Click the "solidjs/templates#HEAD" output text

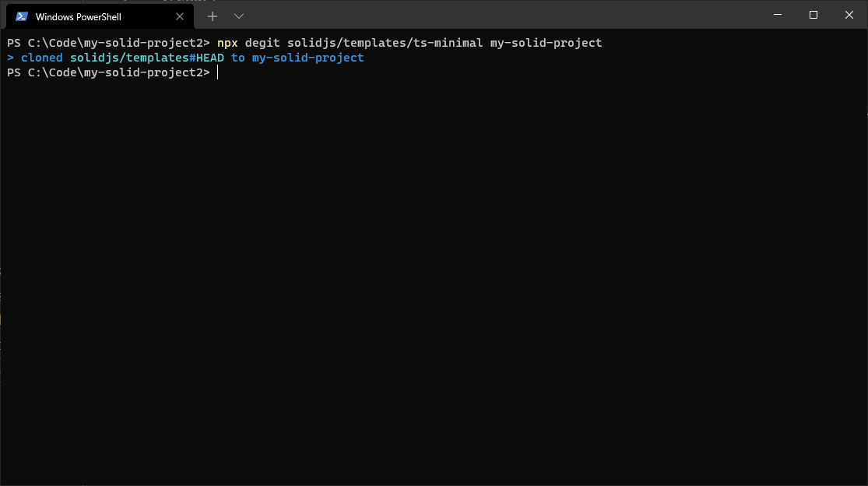(x=148, y=57)
